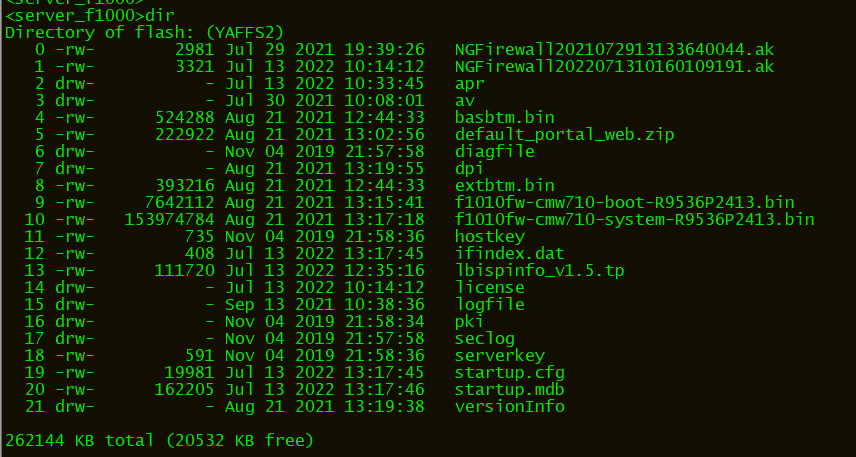Viewport: 856px width, 457px height.
Task: Select the f1010fw-cmw710-system-R9536P2413.bin filename
Action: click(x=635, y=219)
